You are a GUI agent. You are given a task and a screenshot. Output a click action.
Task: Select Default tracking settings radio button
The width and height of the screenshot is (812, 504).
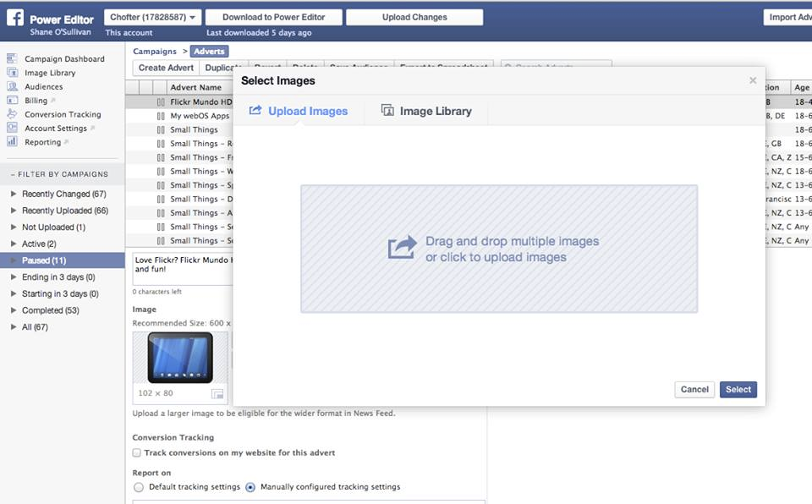tap(138, 487)
